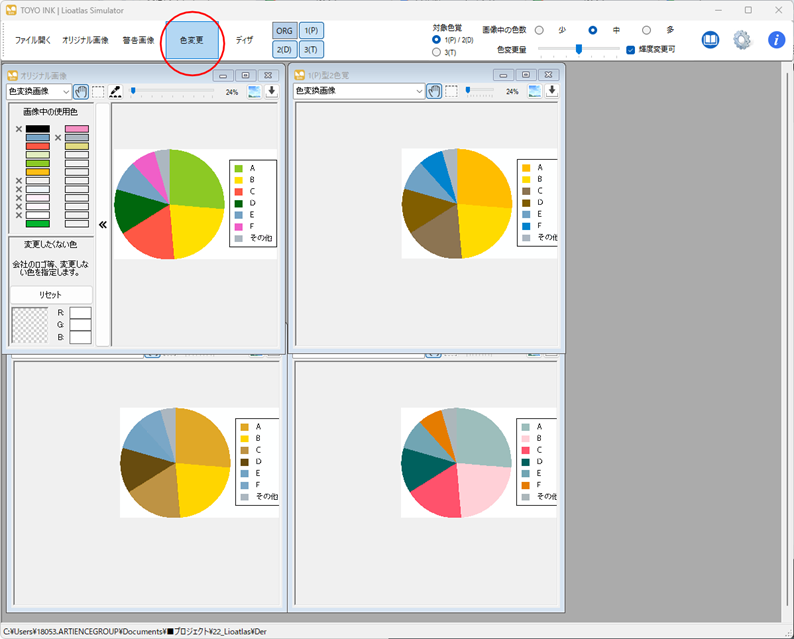Select rectangle selection tool in 1(P)型2色覚 window
This screenshot has height=639, width=794.
[451, 91]
